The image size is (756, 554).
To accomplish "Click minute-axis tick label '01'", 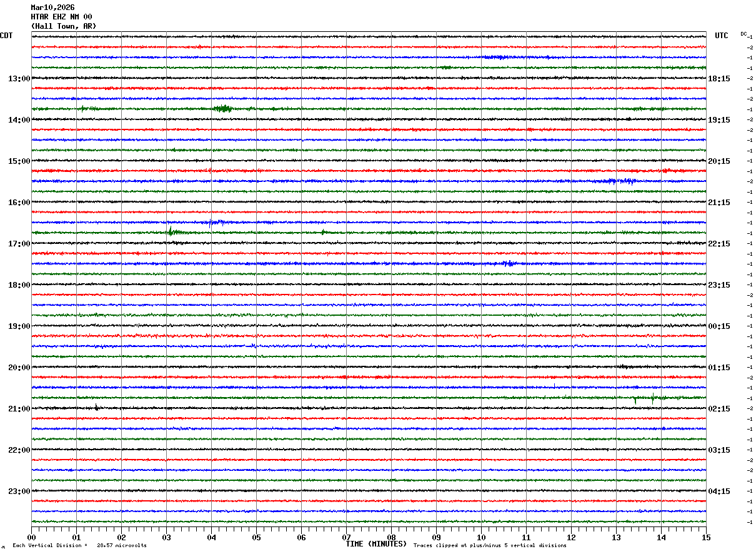I will coord(76,538).
